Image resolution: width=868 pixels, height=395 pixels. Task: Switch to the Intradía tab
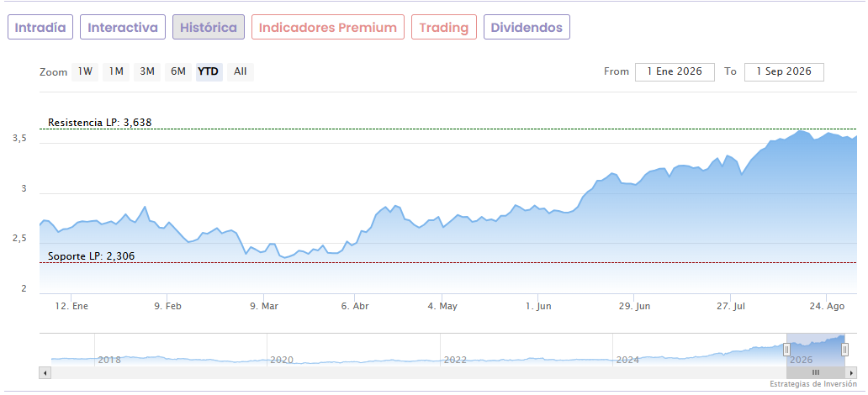click(x=40, y=27)
